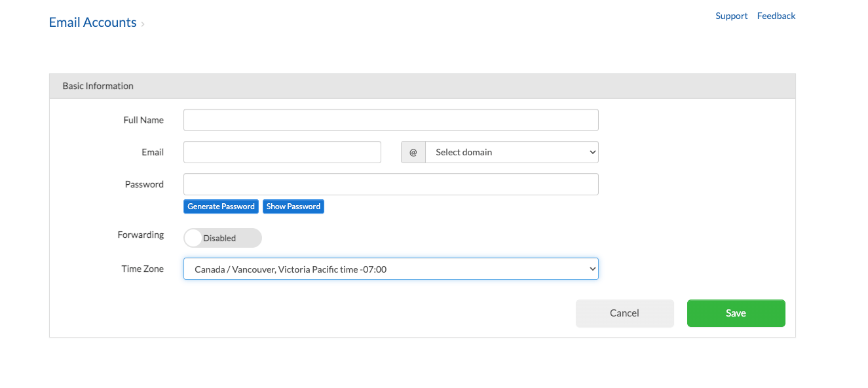Save the new email account
Image resolution: width=868 pixels, height=388 pixels.
point(736,313)
